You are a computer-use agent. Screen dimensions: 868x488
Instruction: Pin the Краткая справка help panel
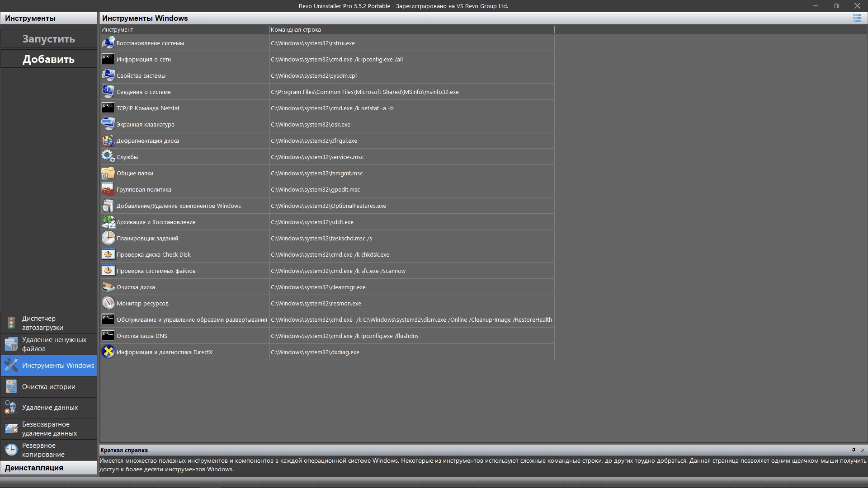coord(854,450)
